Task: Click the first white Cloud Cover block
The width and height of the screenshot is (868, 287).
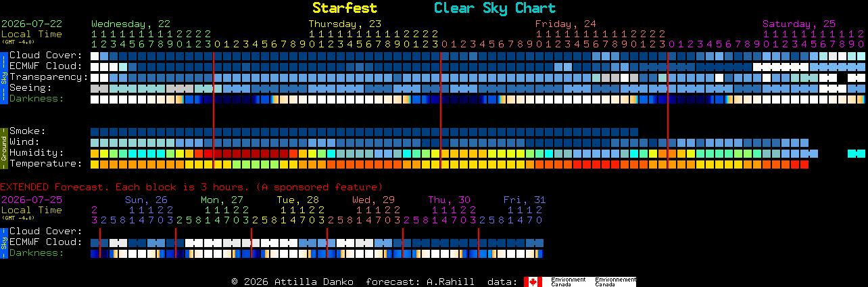Action: point(95,56)
